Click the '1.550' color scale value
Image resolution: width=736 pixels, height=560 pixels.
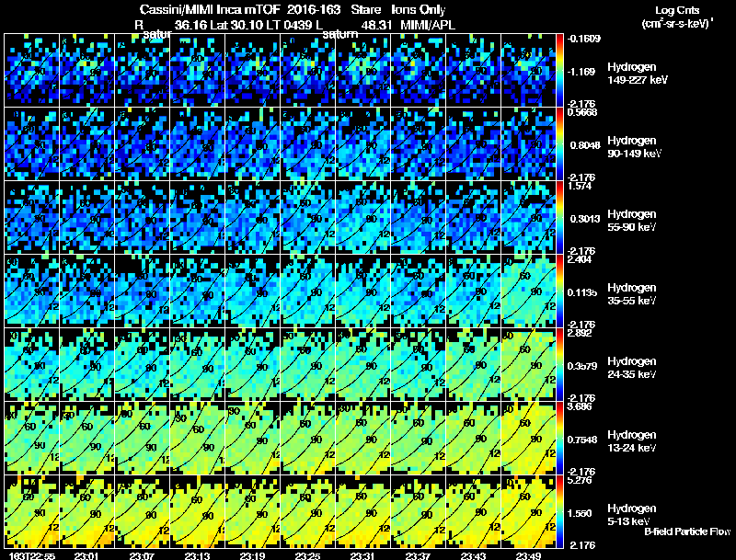point(580,514)
